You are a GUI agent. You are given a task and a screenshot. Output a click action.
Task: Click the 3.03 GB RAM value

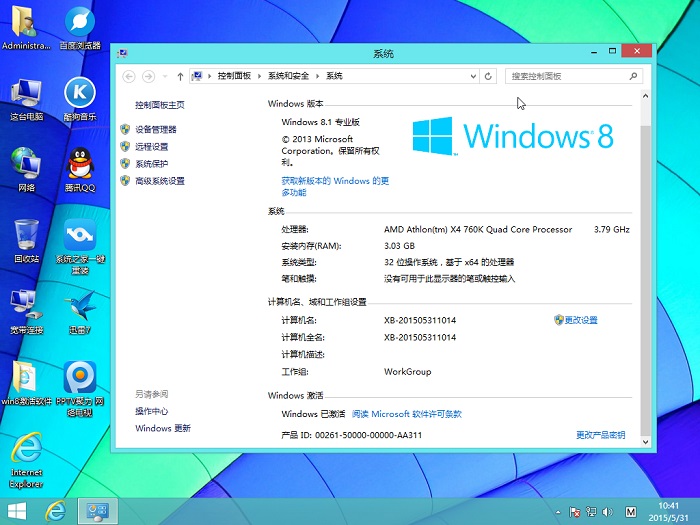(x=399, y=246)
